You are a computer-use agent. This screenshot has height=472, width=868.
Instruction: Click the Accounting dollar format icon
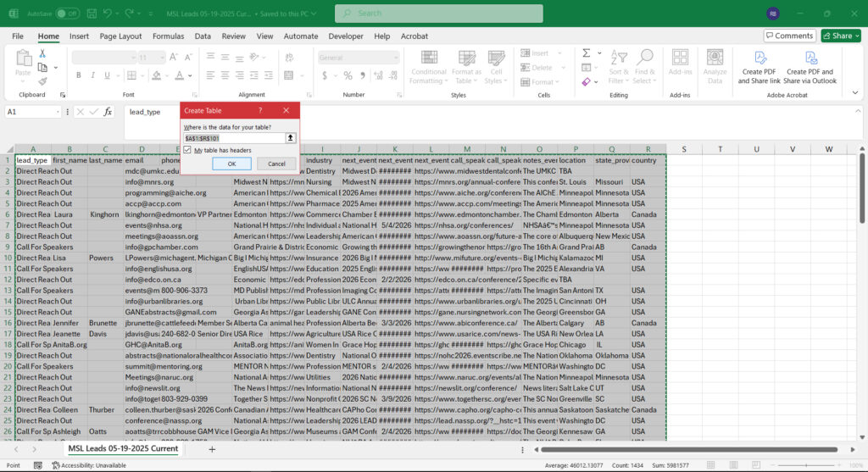point(325,75)
